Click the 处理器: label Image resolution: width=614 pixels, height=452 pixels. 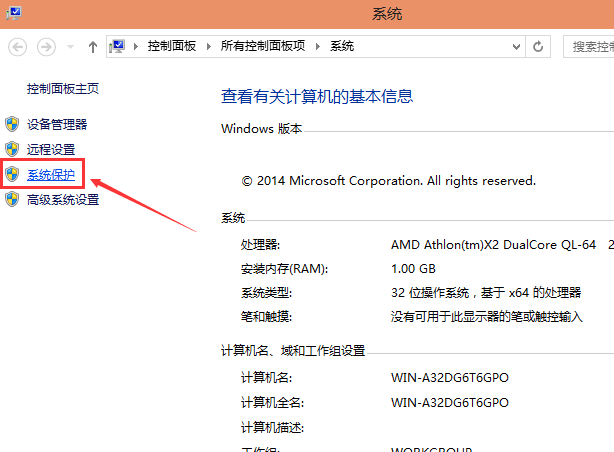(260, 245)
